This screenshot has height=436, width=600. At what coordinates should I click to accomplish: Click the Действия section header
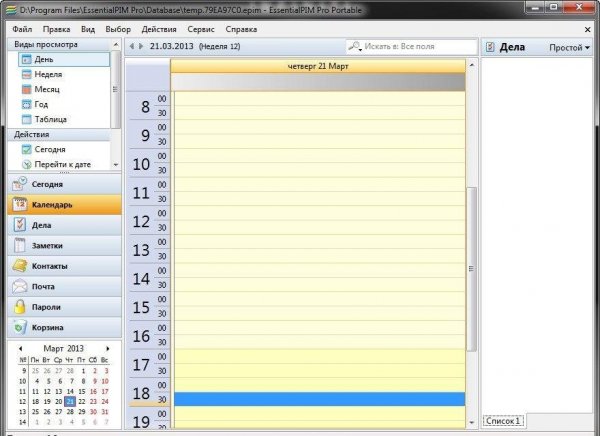pyautogui.click(x=59, y=134)
